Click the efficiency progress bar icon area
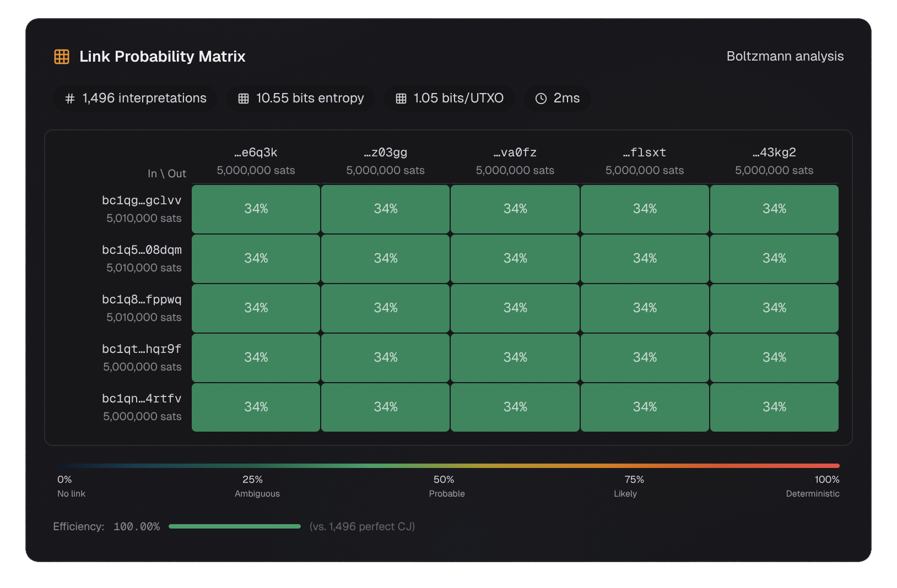The width and height of the screenshot is (897, 588). [x=234, y=526]
